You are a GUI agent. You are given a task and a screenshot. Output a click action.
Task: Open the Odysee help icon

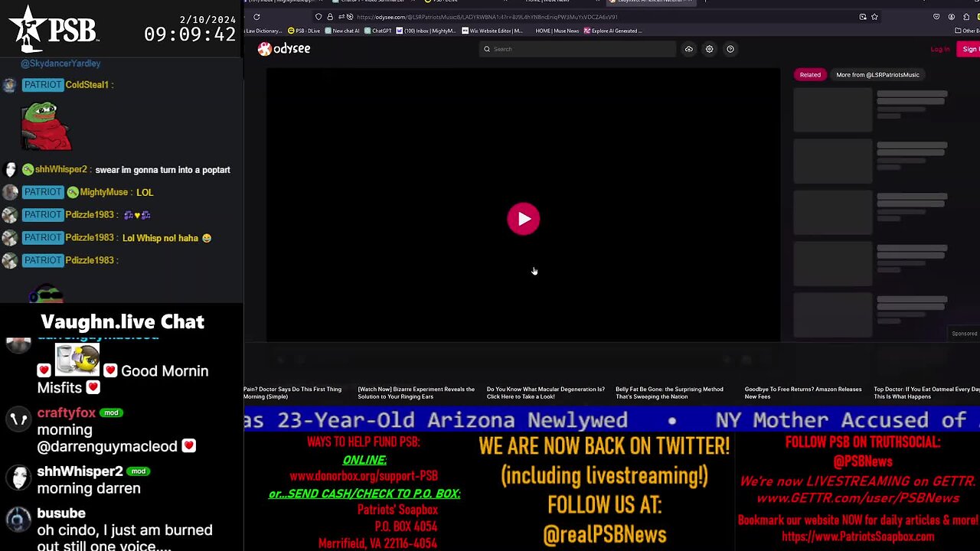coord(730,49)
